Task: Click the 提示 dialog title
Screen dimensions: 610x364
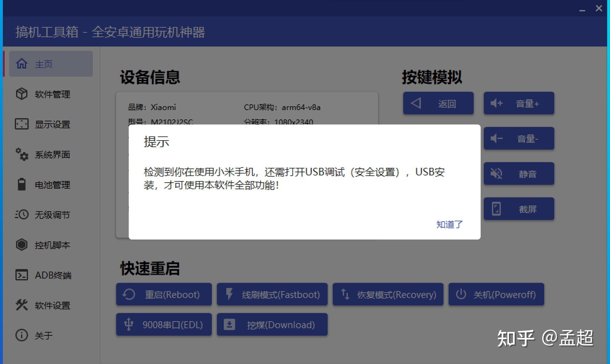Action: pos(156,141)
